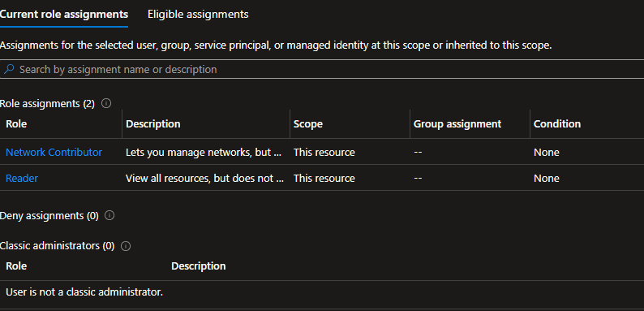This screenshot has width=644, height=311.
Task: Click the Classic administrators info icon
Action: click(x=126, y=246)
